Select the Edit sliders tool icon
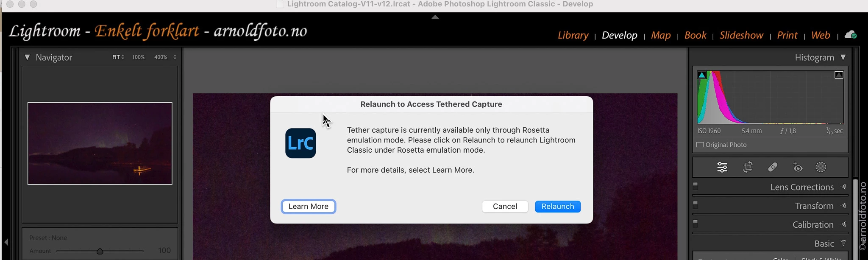The width and height of the screenshot is (868, 260). pos(722,168)
